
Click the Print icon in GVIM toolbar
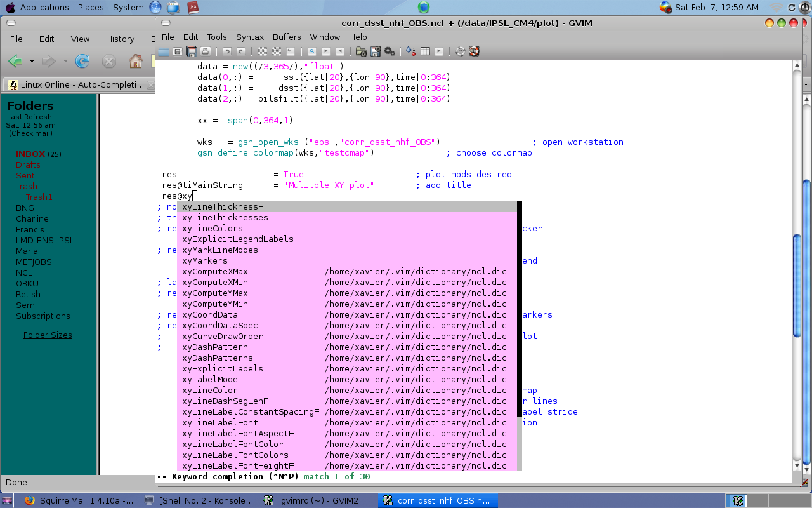coord(205,51)
